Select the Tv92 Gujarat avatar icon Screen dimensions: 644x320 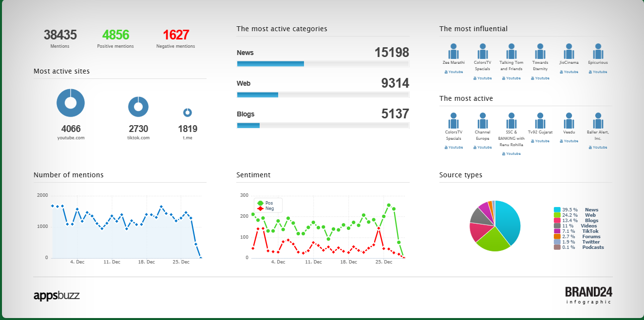(x=540, y=121)
